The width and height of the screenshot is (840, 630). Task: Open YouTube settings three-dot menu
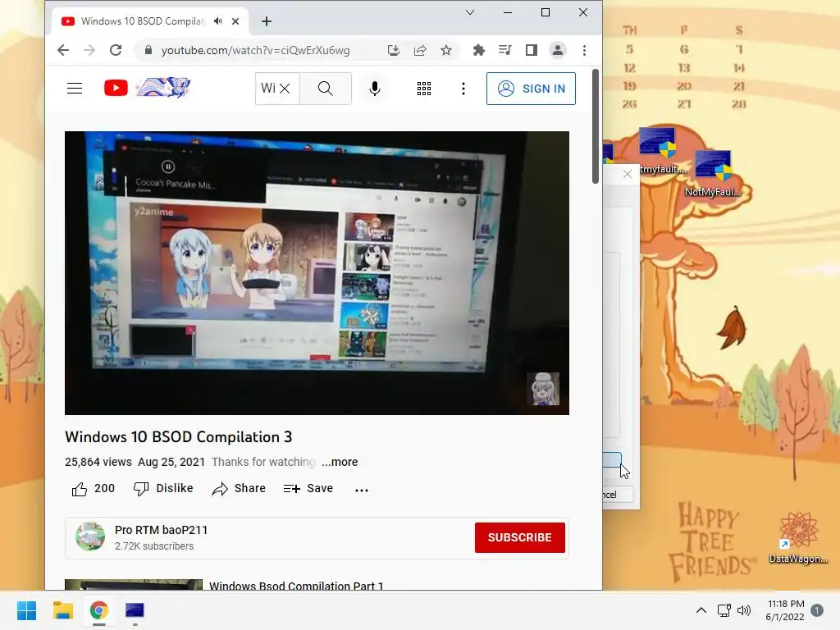pos(463,89)
